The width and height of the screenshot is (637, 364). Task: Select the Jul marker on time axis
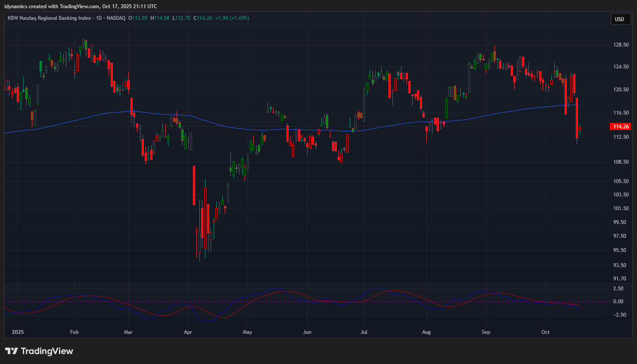click(364, 332)
